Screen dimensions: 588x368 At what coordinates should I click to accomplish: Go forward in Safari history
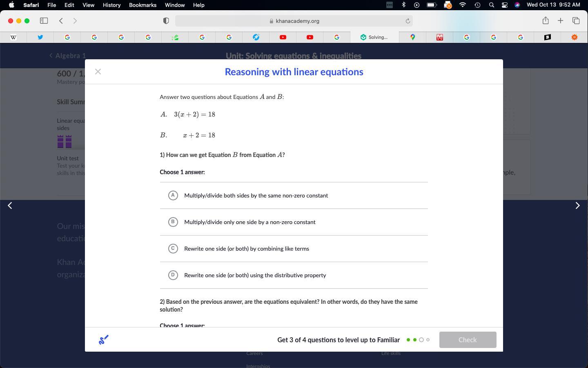pyautogui.click(x=75, y=21)
